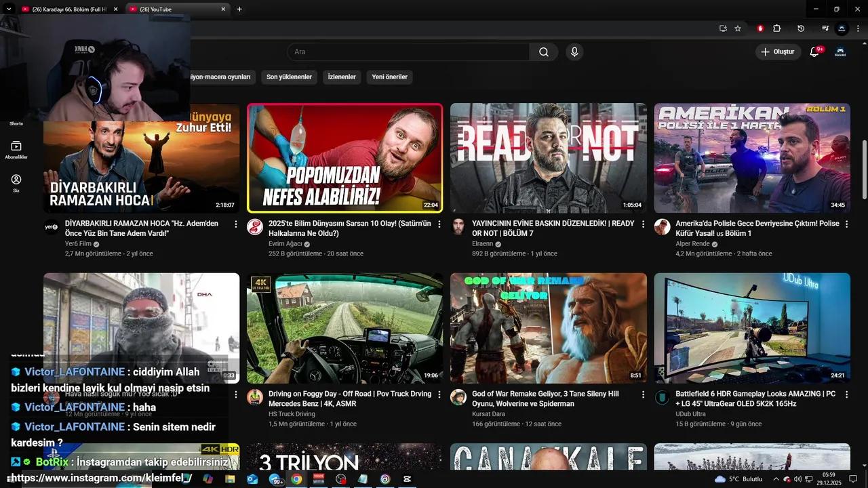The height and width of the screenshot is (488, 868).
Task: Close the (26) YouTube tab
Action: 223,9
